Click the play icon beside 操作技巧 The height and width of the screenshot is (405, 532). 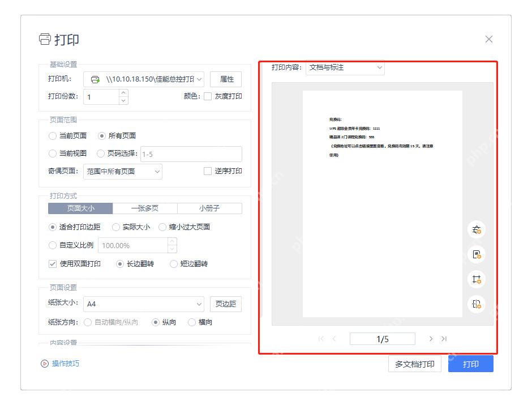tap(45, 364)
